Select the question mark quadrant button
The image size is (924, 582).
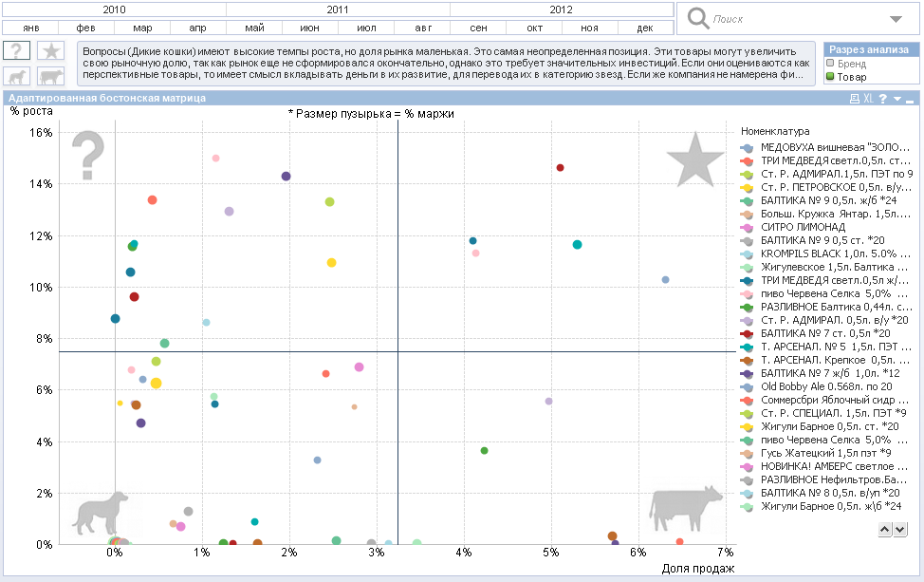[18, 51]
